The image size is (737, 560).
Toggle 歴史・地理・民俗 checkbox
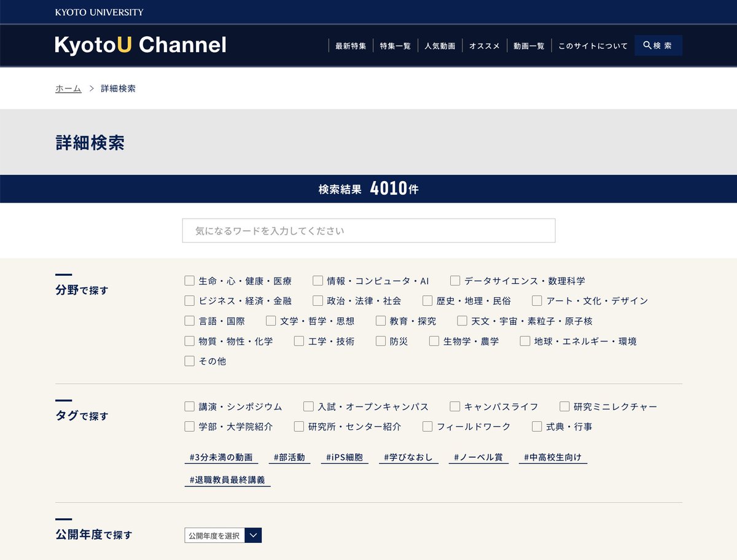pyautogui.click(x=427, y=301)
